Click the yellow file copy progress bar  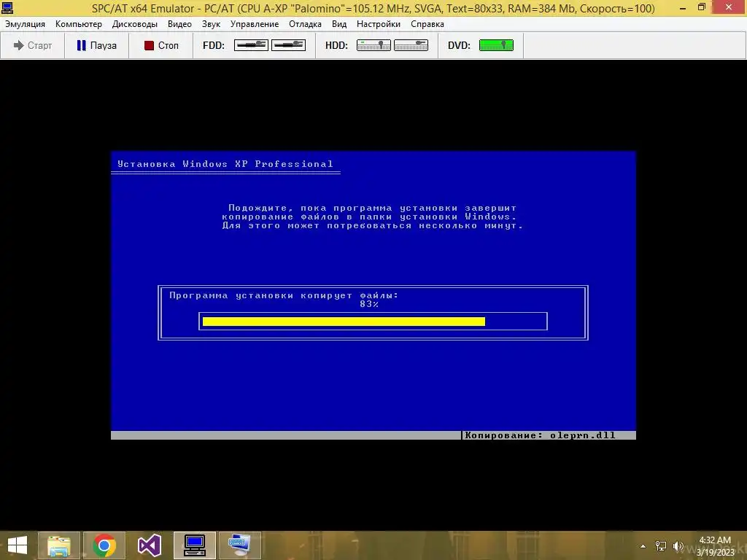click(x=344, y=322)
